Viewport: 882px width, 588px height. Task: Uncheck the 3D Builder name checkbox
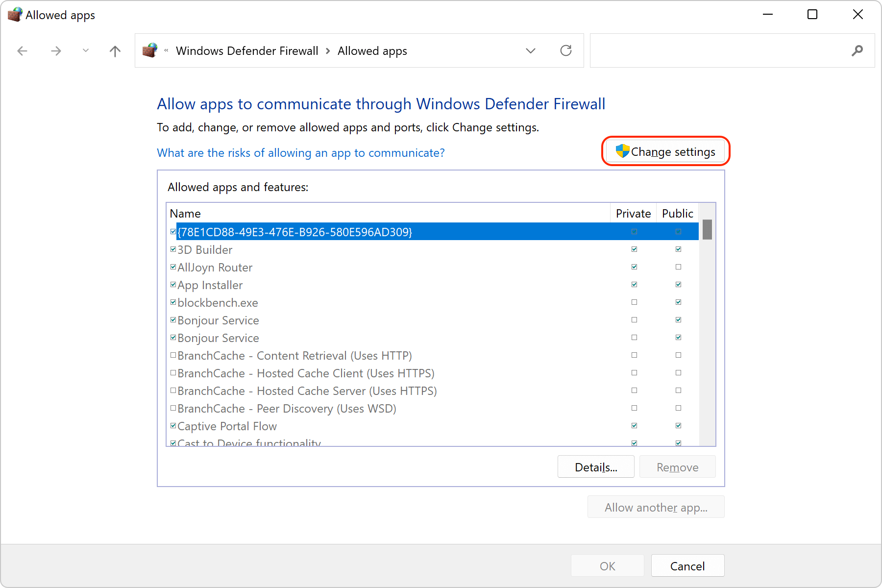[173, 249]
